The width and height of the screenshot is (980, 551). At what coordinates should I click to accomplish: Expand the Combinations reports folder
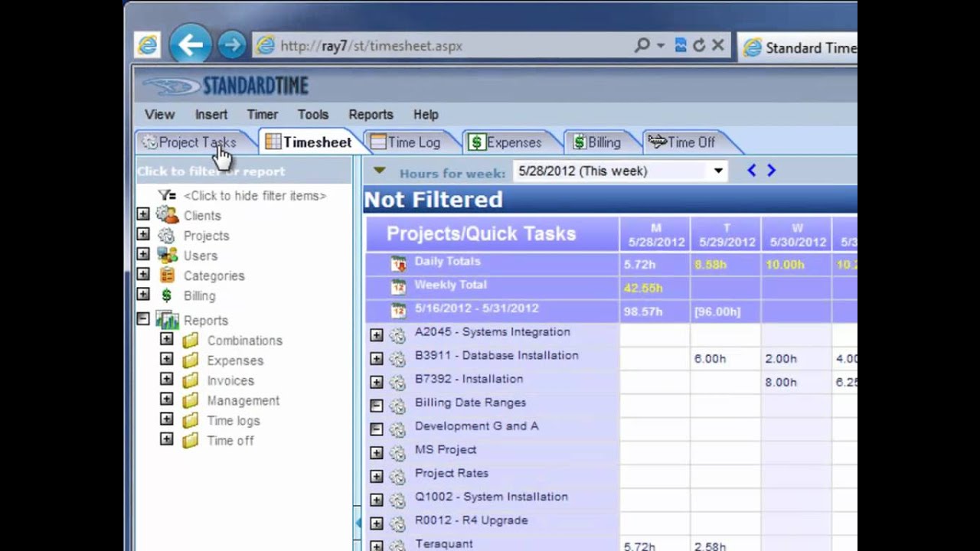click(167, 339)
